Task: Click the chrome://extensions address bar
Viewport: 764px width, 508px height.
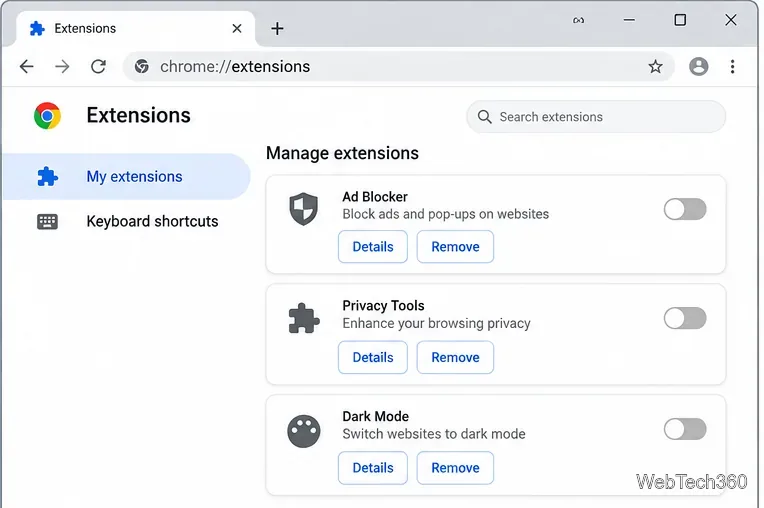Action: point(399,66)
